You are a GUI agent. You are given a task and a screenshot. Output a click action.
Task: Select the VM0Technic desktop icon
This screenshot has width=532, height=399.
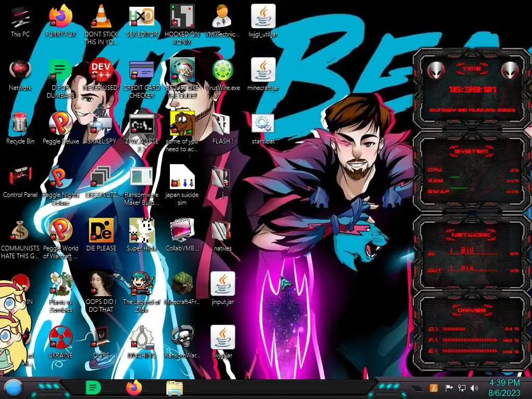tap(222, 21)
